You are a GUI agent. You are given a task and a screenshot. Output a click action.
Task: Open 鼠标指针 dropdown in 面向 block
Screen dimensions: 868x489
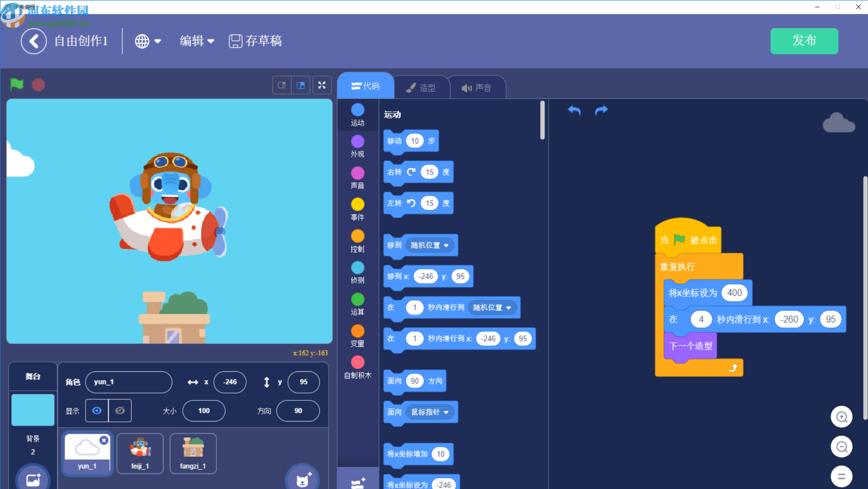[430, 412]
